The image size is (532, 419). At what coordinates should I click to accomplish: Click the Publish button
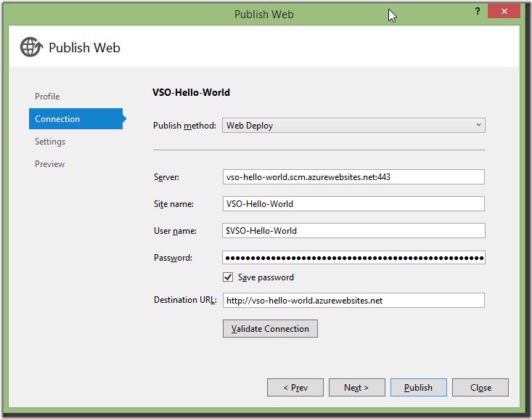[418, 388]
